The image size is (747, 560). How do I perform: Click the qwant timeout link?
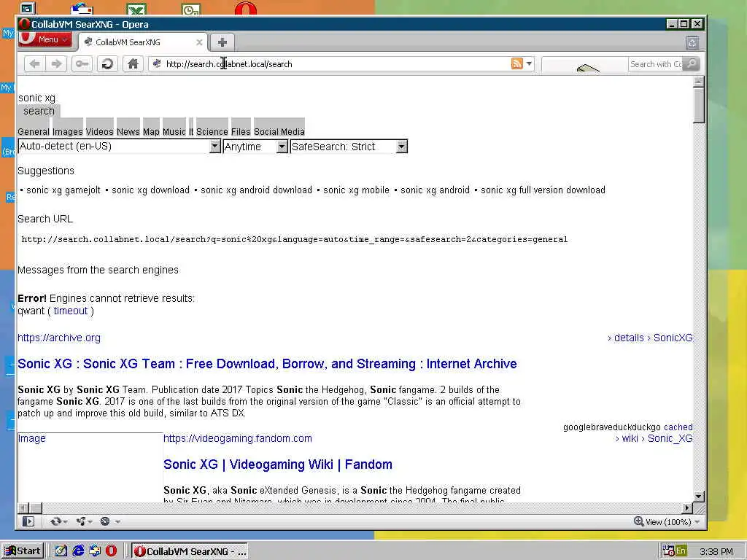pos(71,311)
